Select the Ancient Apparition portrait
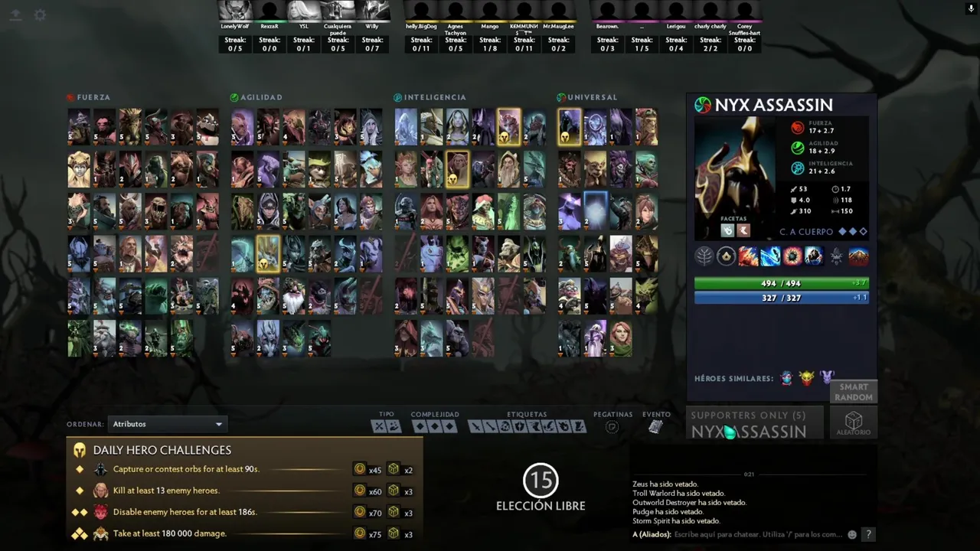Viewport: 980px width, 551px height. (406, 127)
